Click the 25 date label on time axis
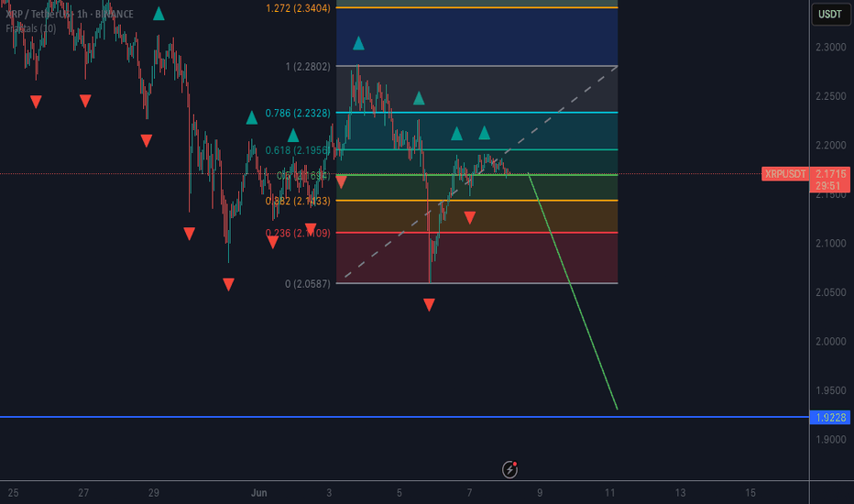This screenshot has height=504, width=854. [13, 493]
